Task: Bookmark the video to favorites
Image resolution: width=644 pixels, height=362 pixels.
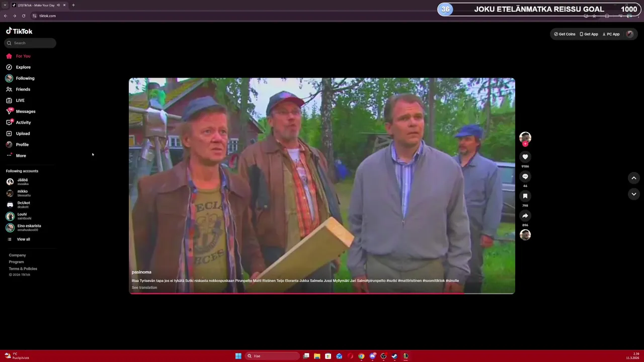Action: point(525,196)
